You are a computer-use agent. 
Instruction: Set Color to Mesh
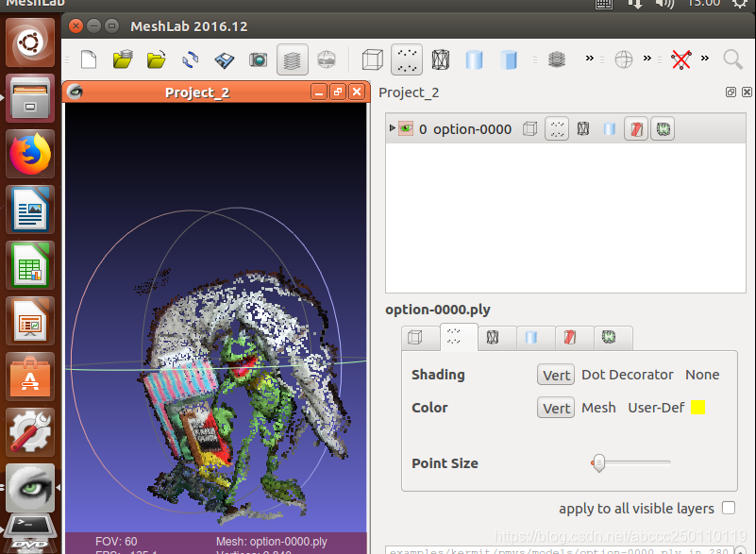[x=598, y=408]
